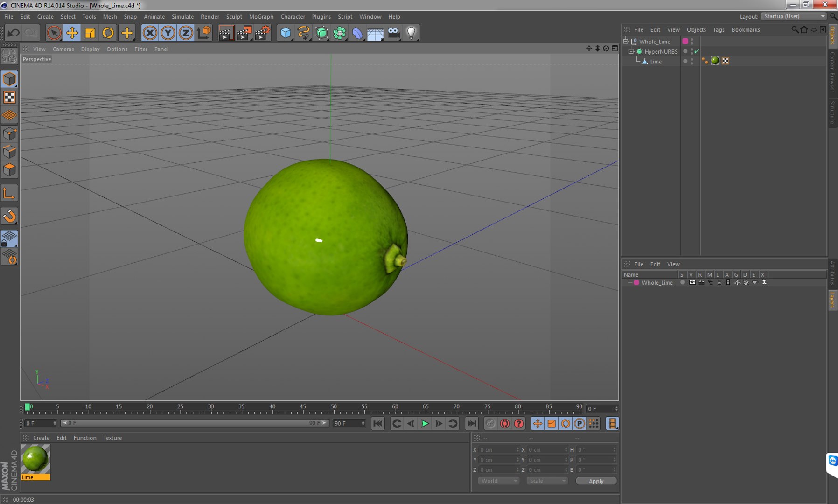Activate the snap magnet icon
Image resolution: width=838 pixels, height=504 pixels.
tap(9, 216)
